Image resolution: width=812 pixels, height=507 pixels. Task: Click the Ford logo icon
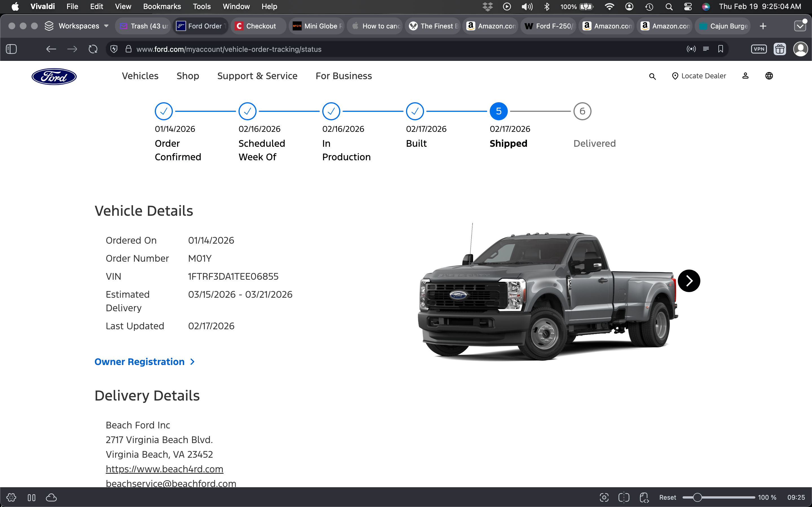pos(54,76)
